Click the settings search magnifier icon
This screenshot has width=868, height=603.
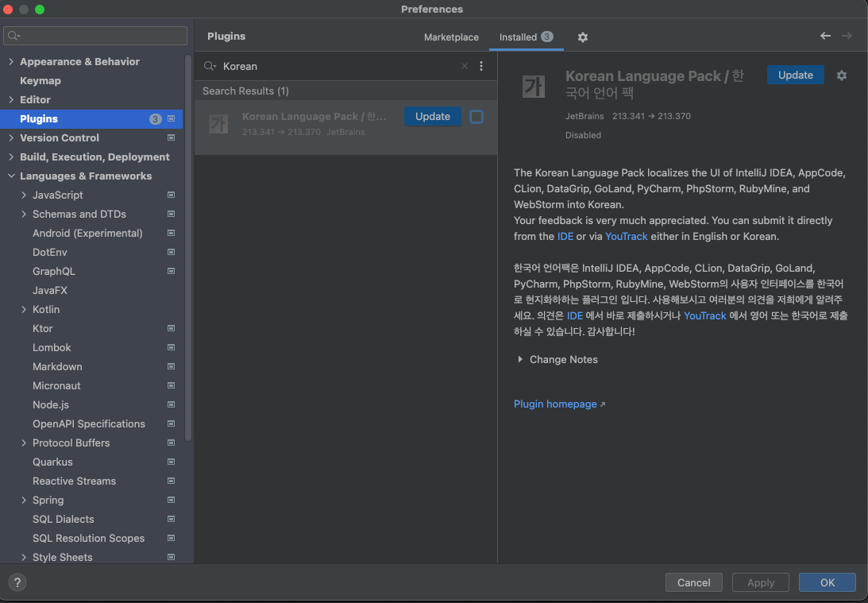coord(14,36)
